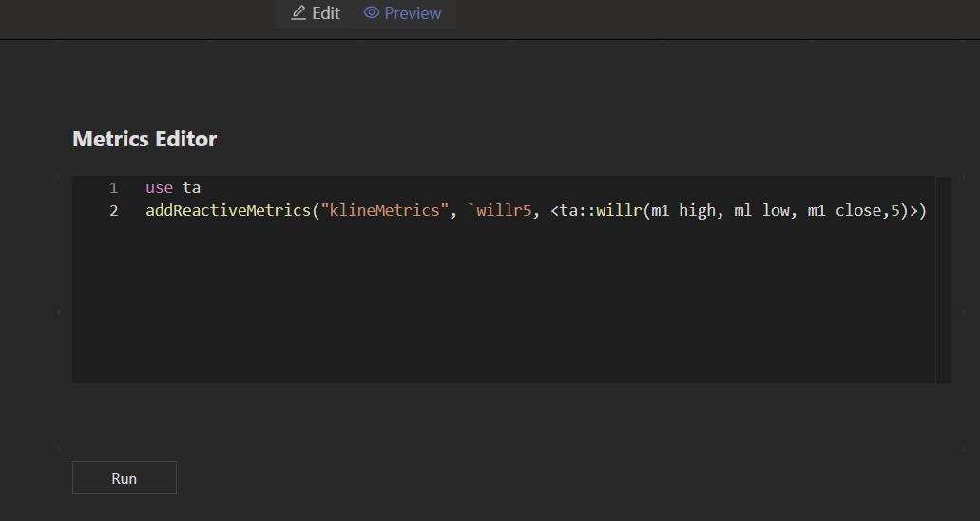Click the pencil icon beside Edit
Screen dimensions: 980x521
pos(298,13)
